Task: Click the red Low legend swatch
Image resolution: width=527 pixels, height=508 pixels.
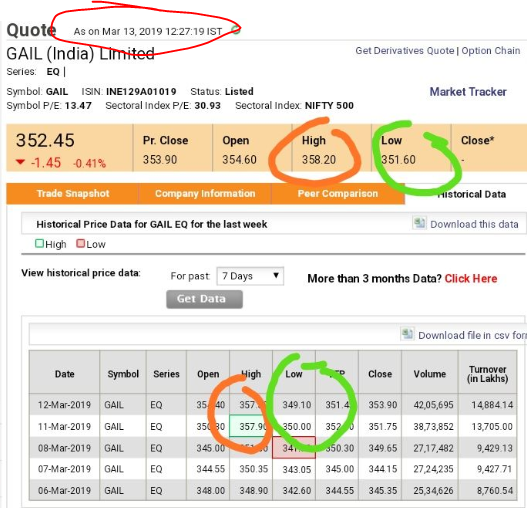Action: [80, 243]
